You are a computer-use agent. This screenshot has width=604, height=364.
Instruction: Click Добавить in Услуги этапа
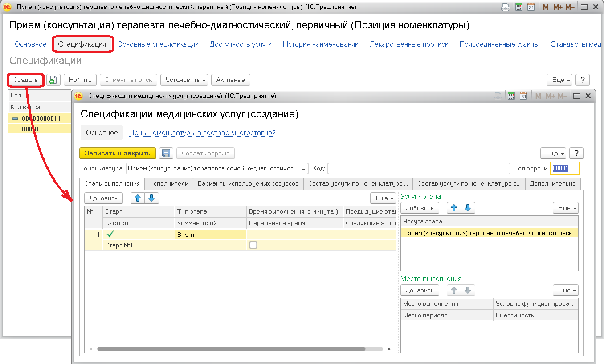420,208
